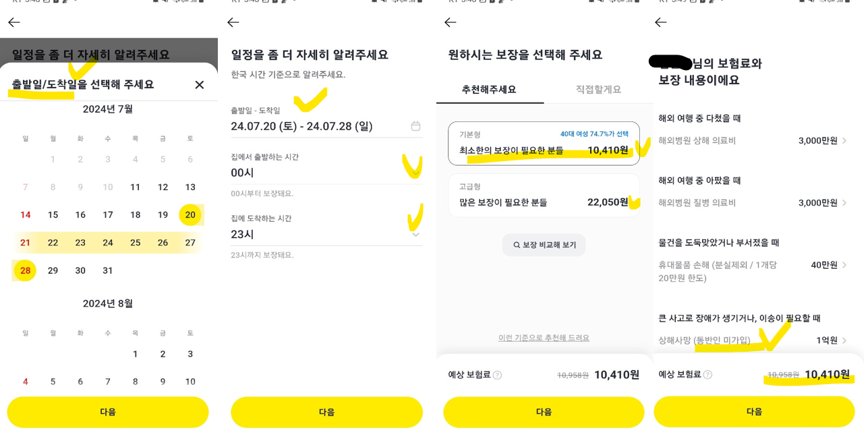Image resolution: width=868 pixels, height=434 pixels.
Task: Select July 28 on the calendar
Action: pyautogui.click(x=25, y=270)
